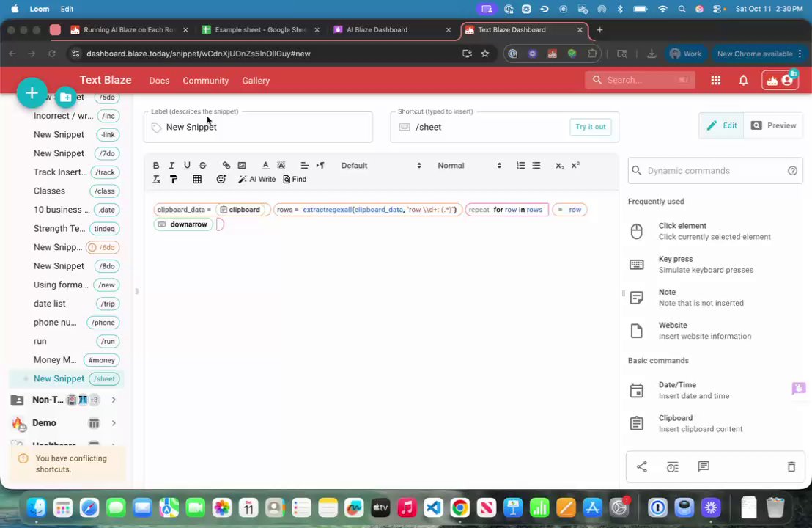Open AI Write
This screenshot has height=528, width=812.
coord(256,179)
